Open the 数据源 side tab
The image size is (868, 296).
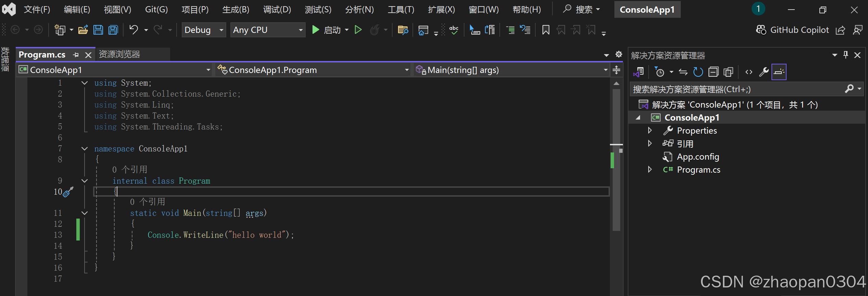coord(5,59)
